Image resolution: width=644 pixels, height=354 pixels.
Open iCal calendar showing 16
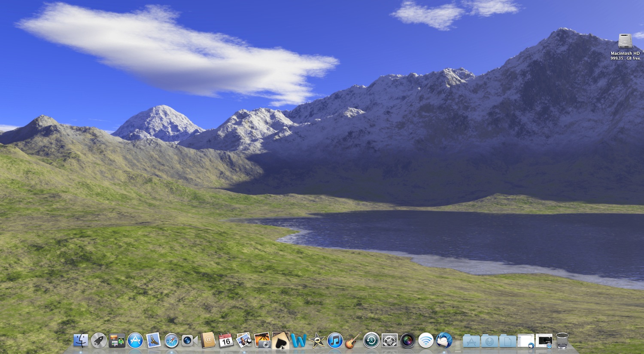pyautogui.click(x=226, y=341)
